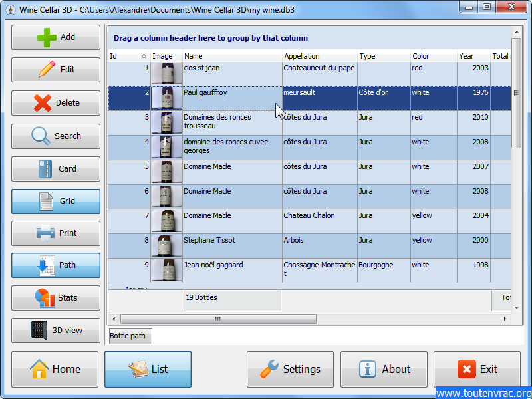
Task: Sort by the Color column header
Action: (434, 56)
